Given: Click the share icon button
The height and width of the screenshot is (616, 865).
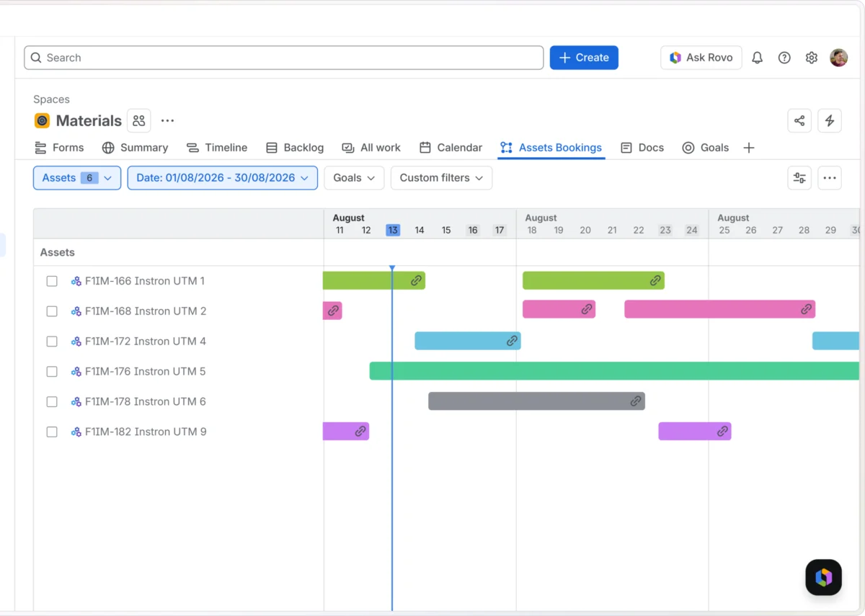Looking at the screenshot, I should (x=799, y=120).
